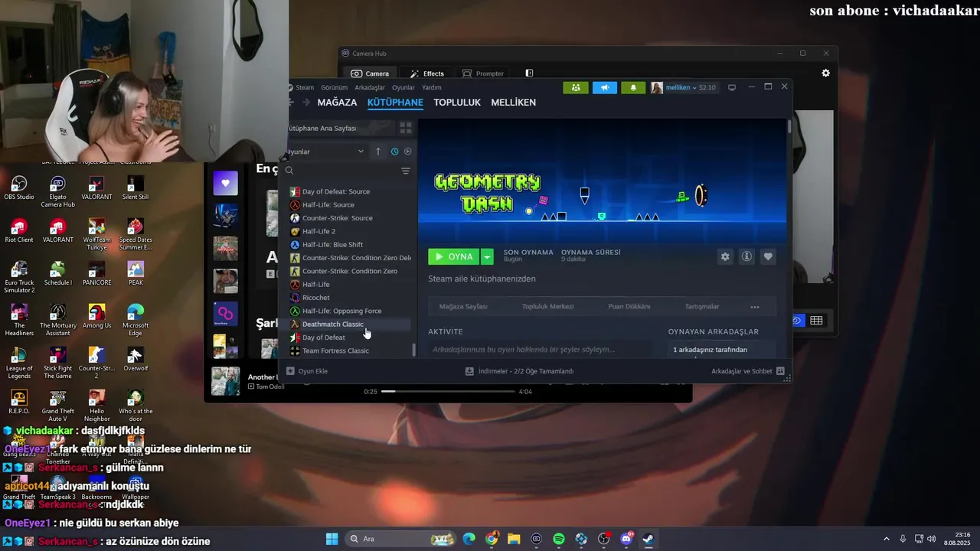Click green OYNA play button
Screen dimensions: 980x551
pos(454,256)
